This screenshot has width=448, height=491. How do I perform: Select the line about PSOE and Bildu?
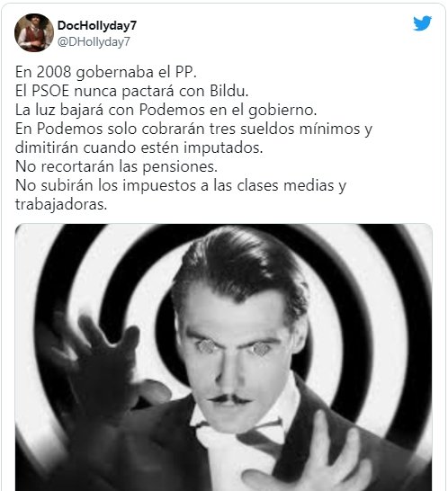(131, 91)
